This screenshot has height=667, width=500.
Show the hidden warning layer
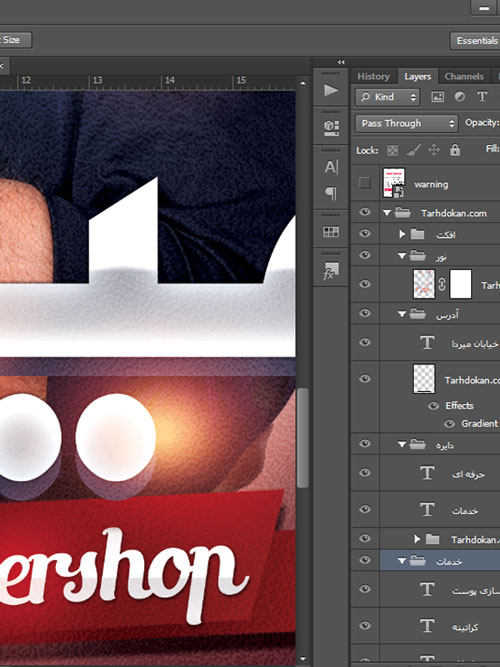click(x=365, y=182)
